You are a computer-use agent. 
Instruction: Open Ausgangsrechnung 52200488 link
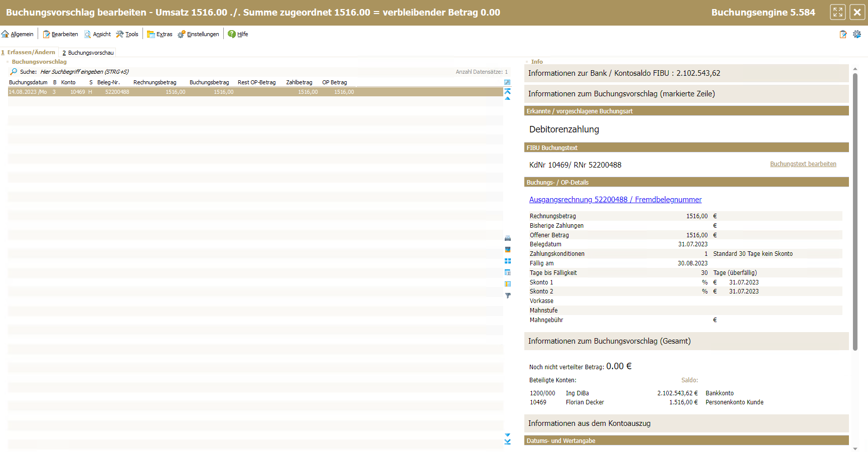[615, 200]
